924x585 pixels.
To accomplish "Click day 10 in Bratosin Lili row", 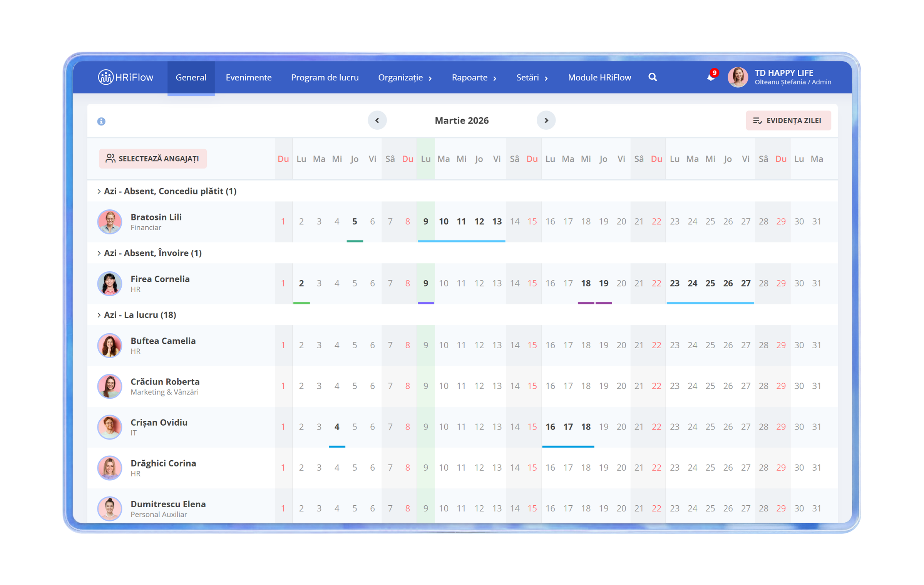I will tap(444, 222).
